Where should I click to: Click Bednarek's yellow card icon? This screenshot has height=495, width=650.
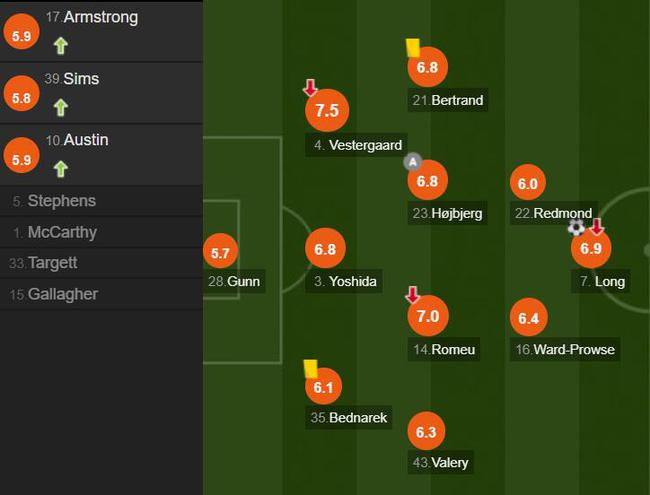311,369
